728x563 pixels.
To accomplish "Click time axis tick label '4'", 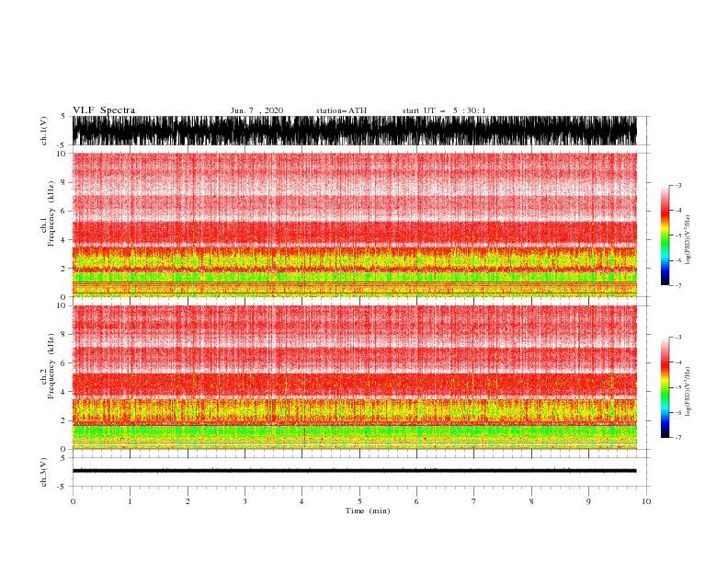I will [x=301, y=501].
